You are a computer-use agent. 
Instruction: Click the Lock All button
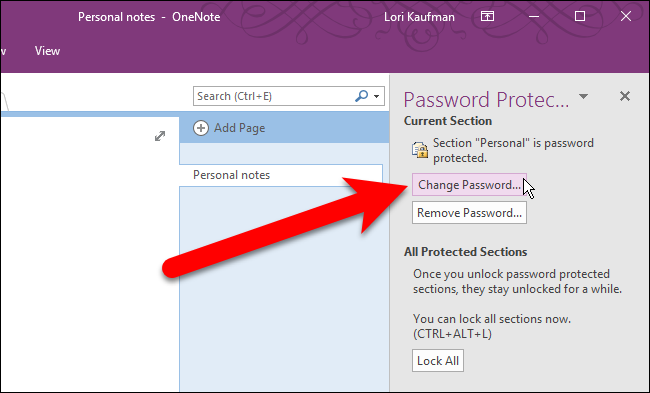click(438, 361)
